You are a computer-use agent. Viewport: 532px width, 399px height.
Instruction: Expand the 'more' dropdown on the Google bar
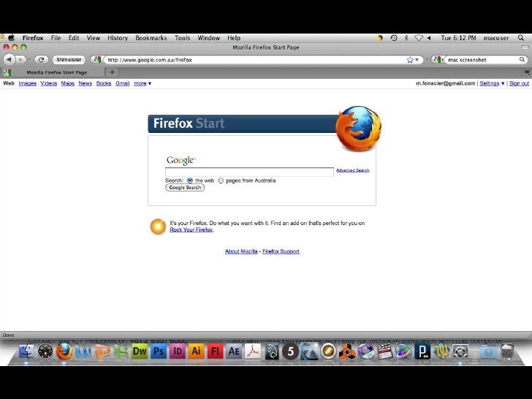[x=142, y=83]
